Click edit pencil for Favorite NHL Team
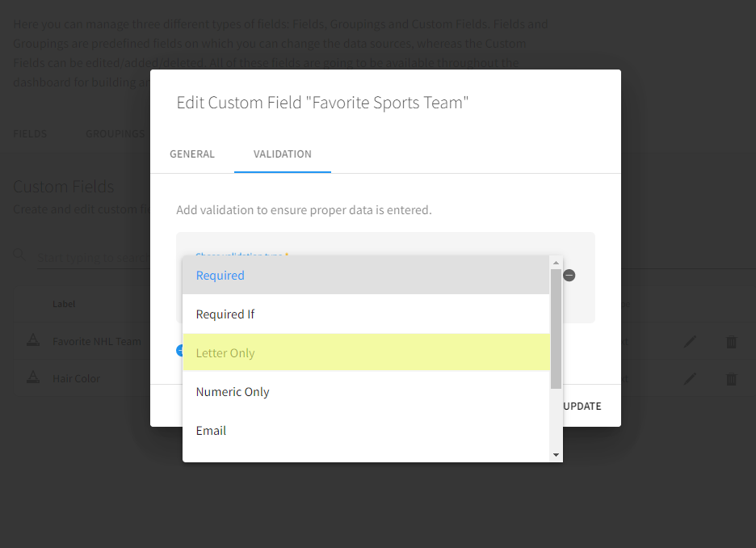This screenshot has height=548, width=756. 689,342
